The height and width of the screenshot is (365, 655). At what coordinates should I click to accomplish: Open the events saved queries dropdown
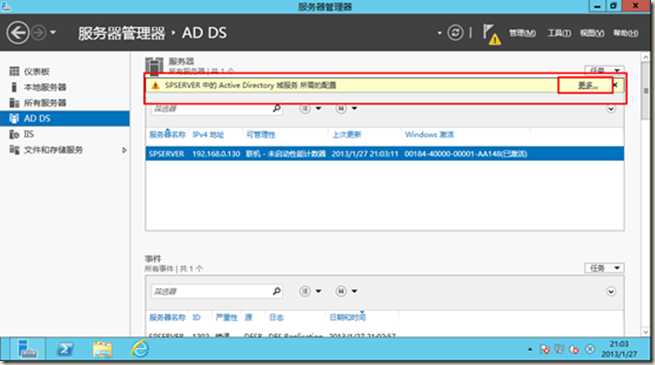coord(347,291)
